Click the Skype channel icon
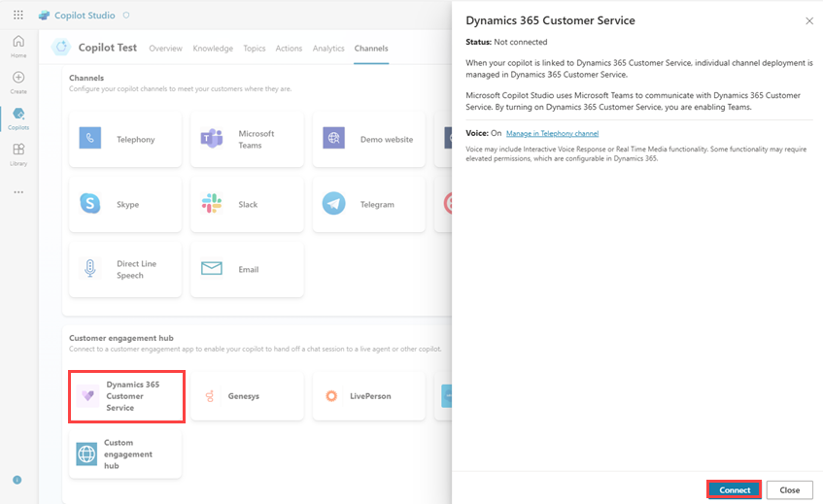Image resolution: width=823 pixels, height=504 pixels. click(x=89, y=204)
